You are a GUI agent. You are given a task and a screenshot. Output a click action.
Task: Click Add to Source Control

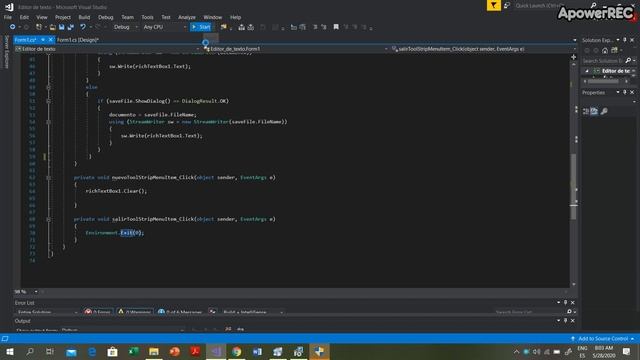pyautogui.click(x=603, y=339)
